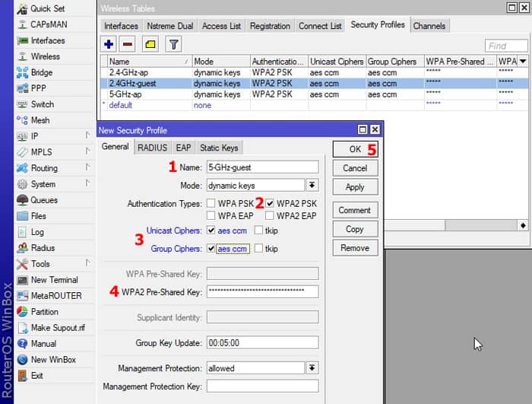Viewport: 532px width, 404px height.
Task: Add new security profile with plus icon
Action: point(109,44)
